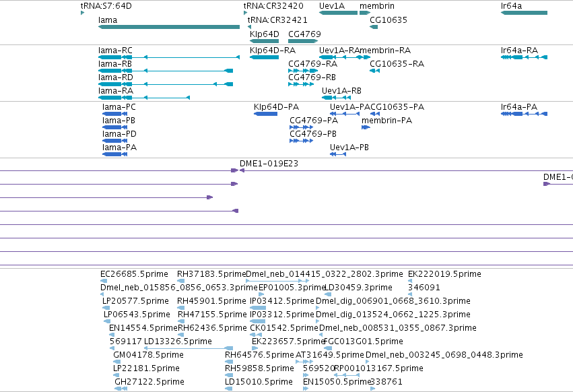
Task: Click the Ir64a-PA protein label
Action: pyautogui.click(x=519, y=107)
